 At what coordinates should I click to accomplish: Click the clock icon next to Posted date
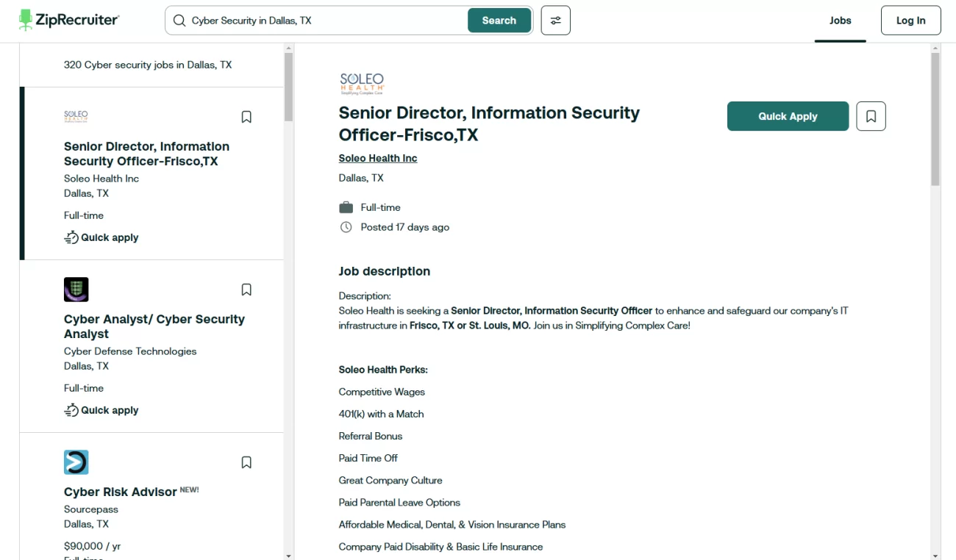tap(346, 227)
